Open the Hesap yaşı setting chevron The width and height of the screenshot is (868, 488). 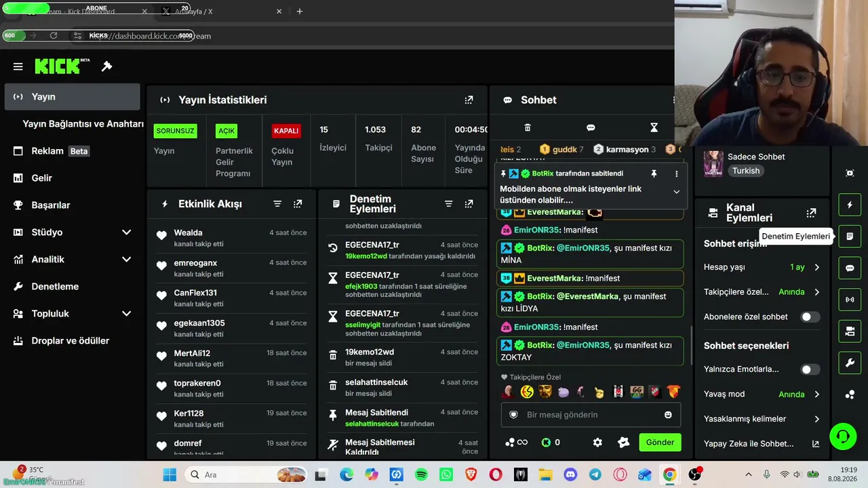coord(816,268)
